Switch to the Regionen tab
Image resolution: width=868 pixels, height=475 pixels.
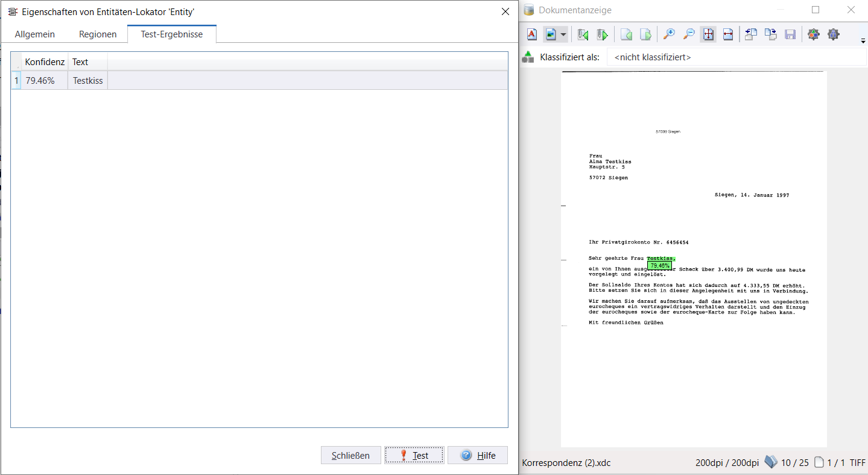point(98,34)
